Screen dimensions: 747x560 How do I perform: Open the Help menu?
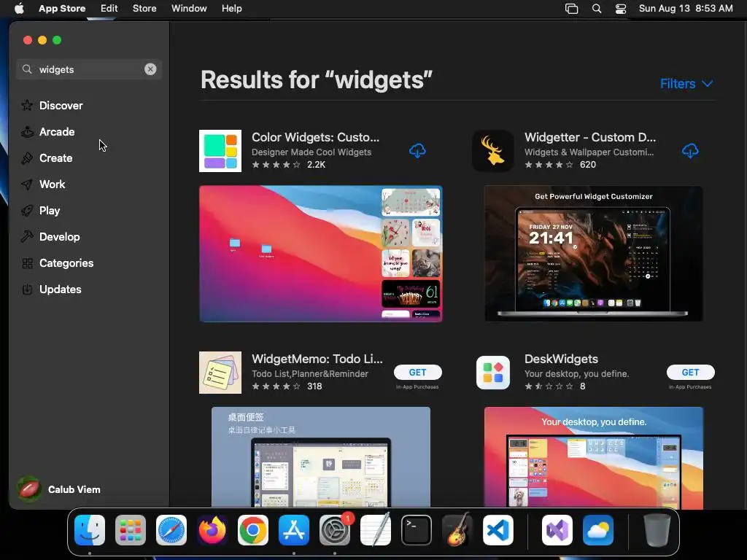coord(231,9)
